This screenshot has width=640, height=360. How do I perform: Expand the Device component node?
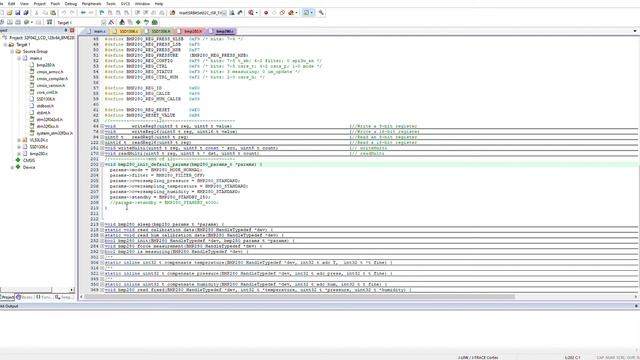click(12, 167)
